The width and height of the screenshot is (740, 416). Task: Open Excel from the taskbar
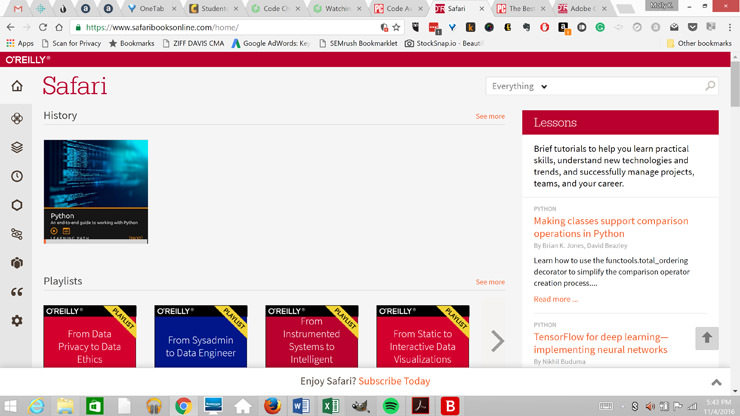(x=331, y=406)
